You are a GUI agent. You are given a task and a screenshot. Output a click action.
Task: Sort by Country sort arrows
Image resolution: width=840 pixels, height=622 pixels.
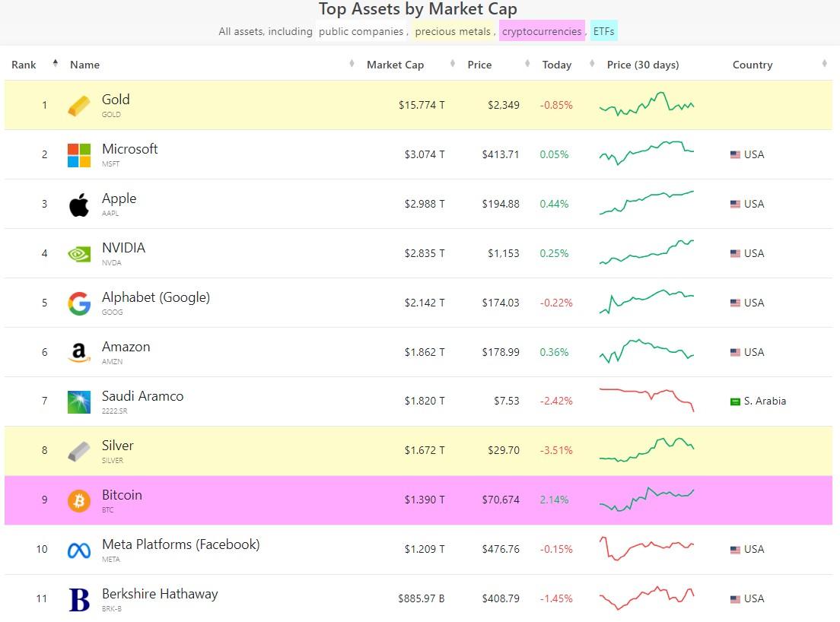[824, 64]
